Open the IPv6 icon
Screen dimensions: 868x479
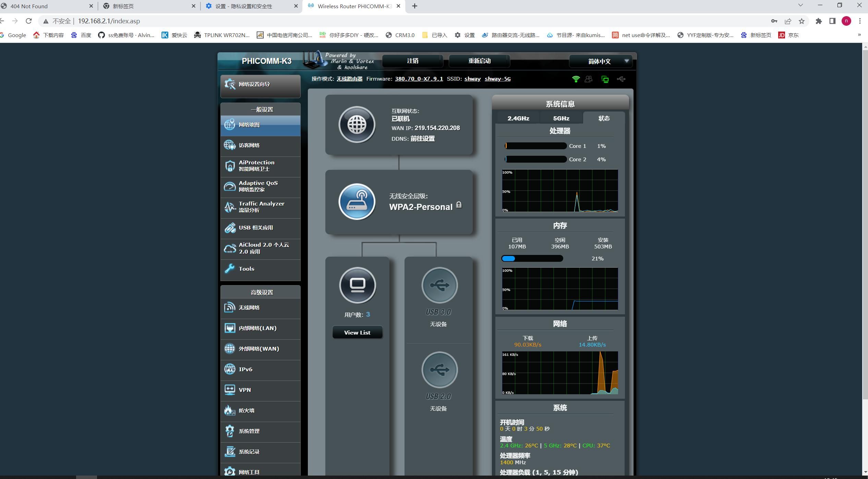tap(230, 369)
